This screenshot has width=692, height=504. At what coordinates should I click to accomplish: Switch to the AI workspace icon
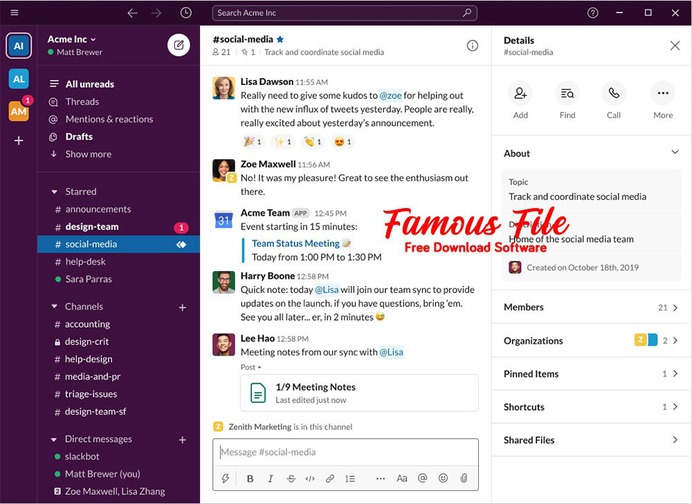pos(19,45)
